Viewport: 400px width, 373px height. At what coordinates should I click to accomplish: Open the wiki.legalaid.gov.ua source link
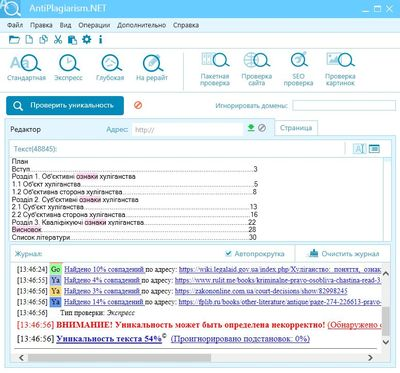point(280,269)
